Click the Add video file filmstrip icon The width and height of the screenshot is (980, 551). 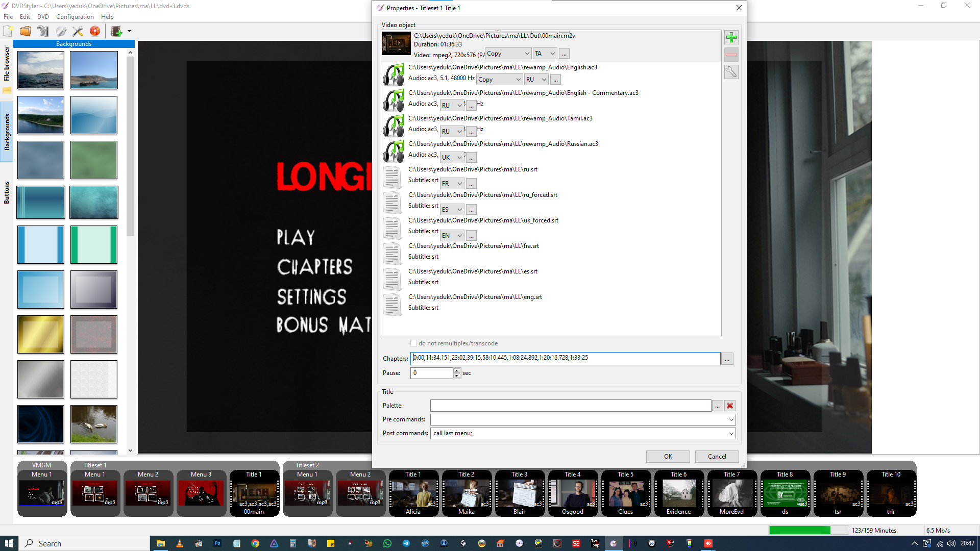coord(117,31)
